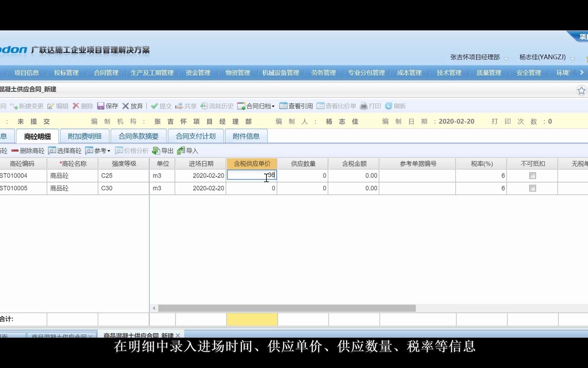Click the Import (导入) icon

(181, 151)
